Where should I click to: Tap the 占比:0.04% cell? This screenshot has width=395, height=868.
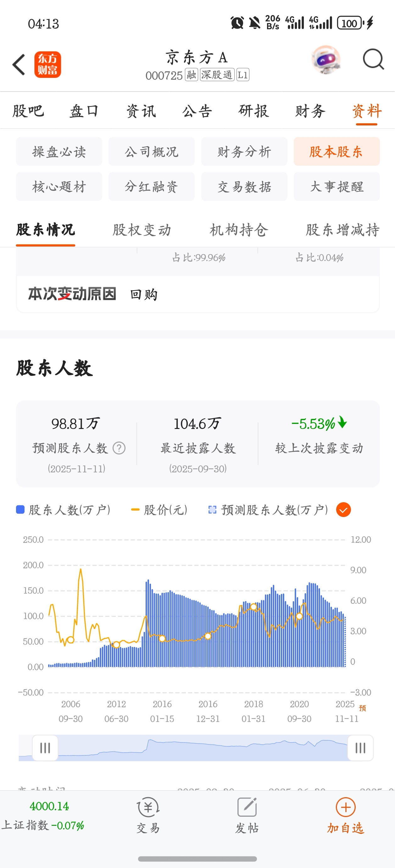click(319, 258)
